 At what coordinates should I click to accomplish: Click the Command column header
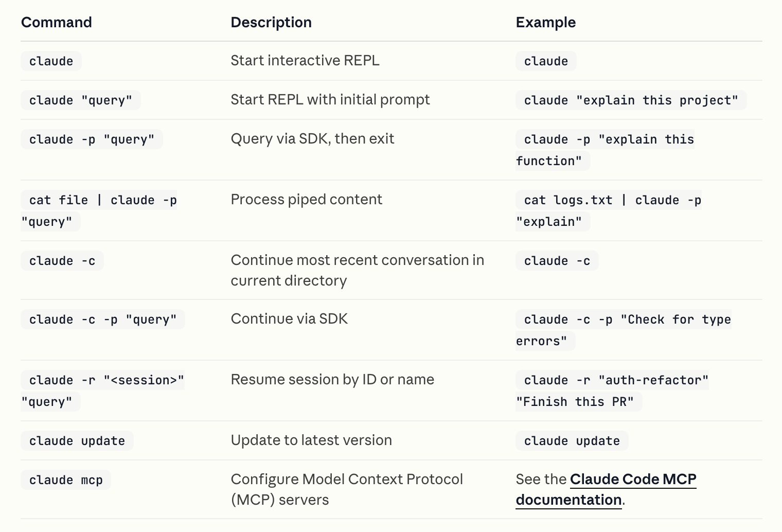[x=57, y=23]
